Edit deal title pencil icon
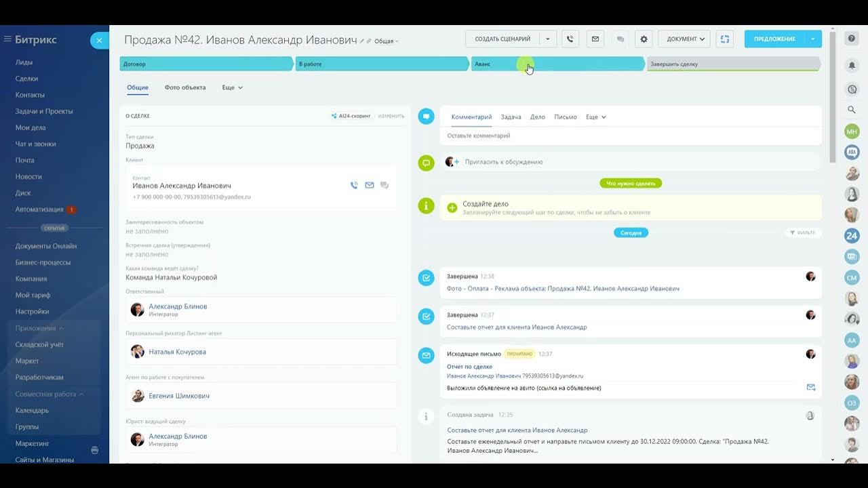Viewport: 868px width, 488px height. (x=362, y=41)
